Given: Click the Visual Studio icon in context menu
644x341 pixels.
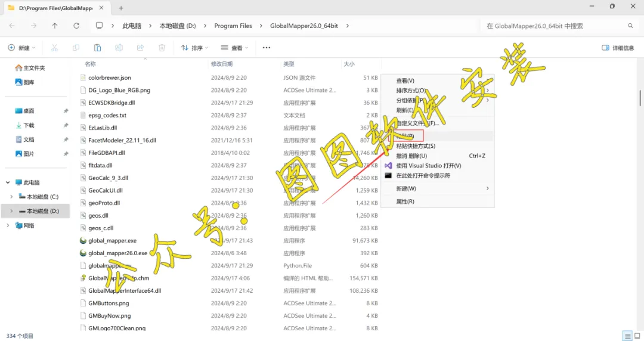Looking at the screenshot, I should pos(388,166).
